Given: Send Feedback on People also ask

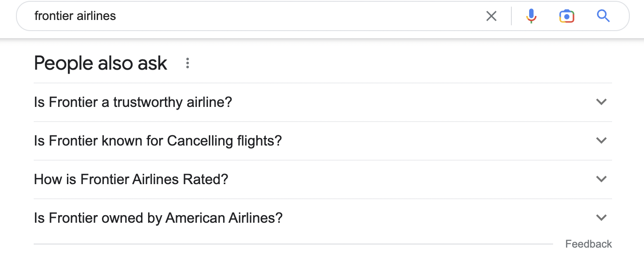Looking at the screenshot, I should pos(589,244).
